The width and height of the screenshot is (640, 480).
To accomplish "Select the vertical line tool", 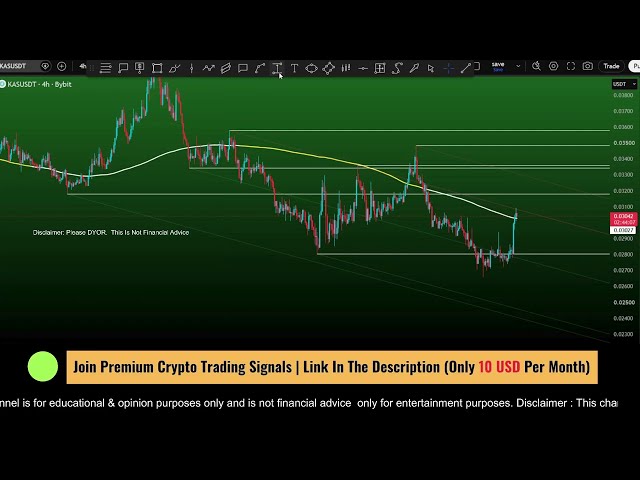I will [x=191, y=68].
